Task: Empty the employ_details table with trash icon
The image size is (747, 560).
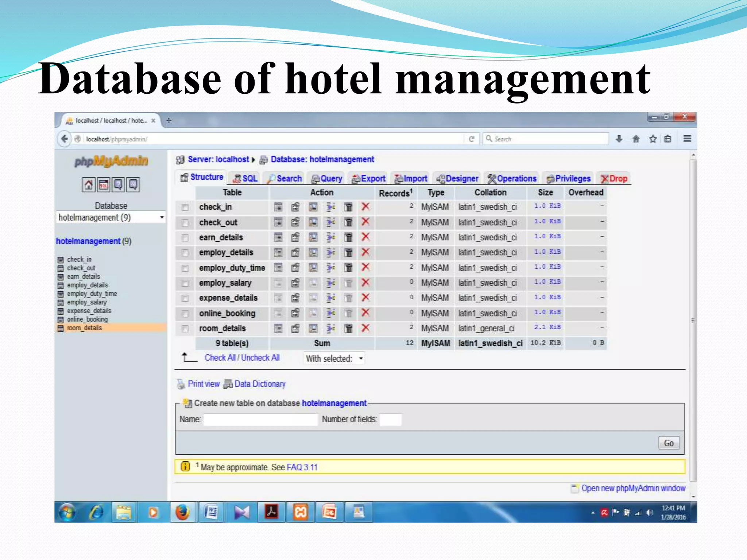Action: 348,252
